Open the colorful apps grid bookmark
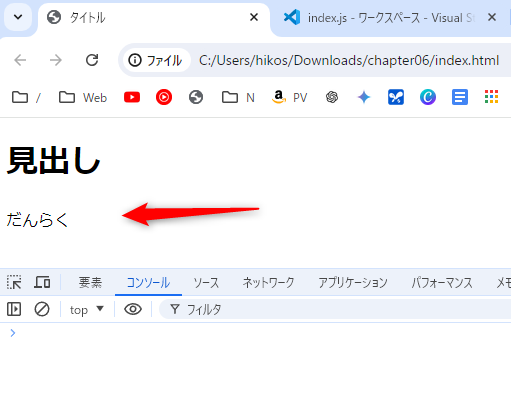The width and height of the screenshot is (511, 399). (x=491, y=97)
